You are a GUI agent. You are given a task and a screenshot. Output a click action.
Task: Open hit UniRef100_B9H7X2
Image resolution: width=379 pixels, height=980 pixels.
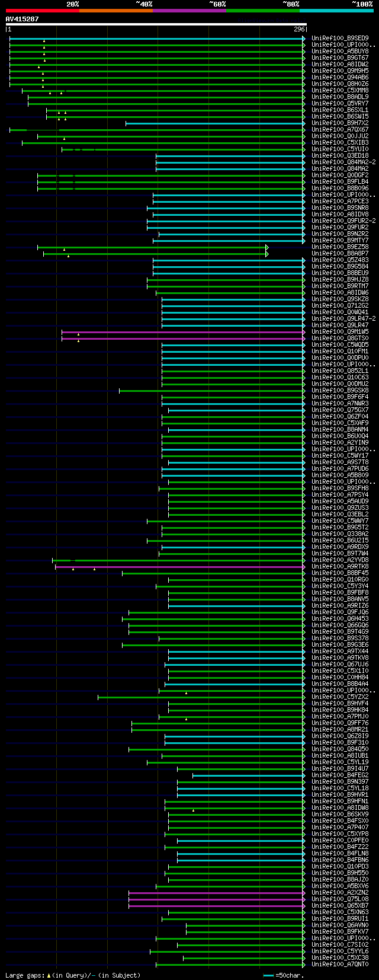[x=340, y=123]
